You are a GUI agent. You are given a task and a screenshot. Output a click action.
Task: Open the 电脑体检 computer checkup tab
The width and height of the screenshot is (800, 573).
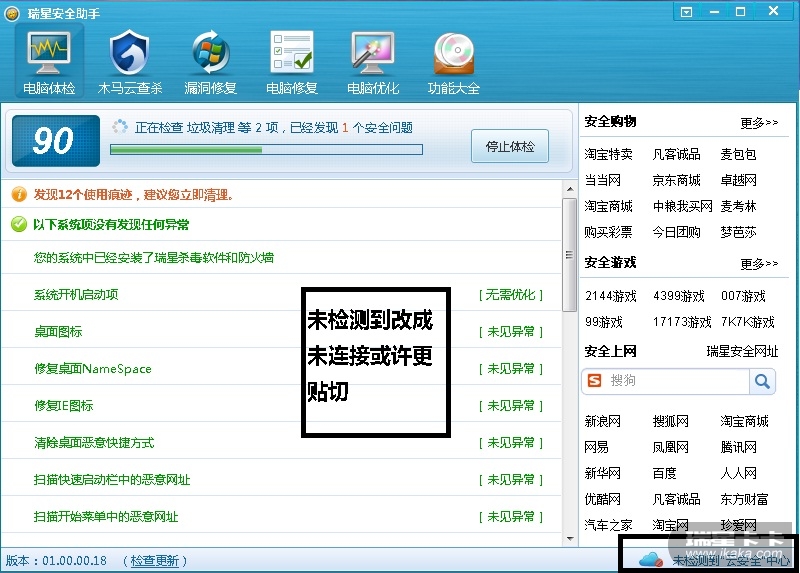pyautogui.click(x=49, y=62)
